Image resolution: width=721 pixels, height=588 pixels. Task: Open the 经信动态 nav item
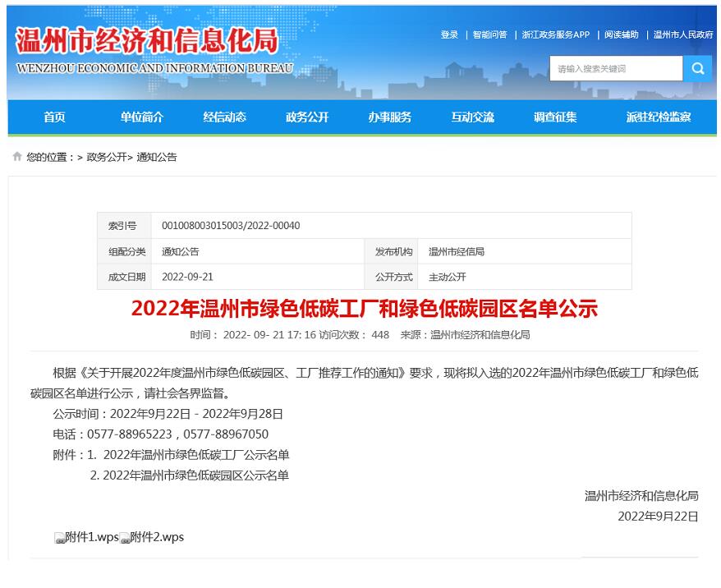pos(224,117)
